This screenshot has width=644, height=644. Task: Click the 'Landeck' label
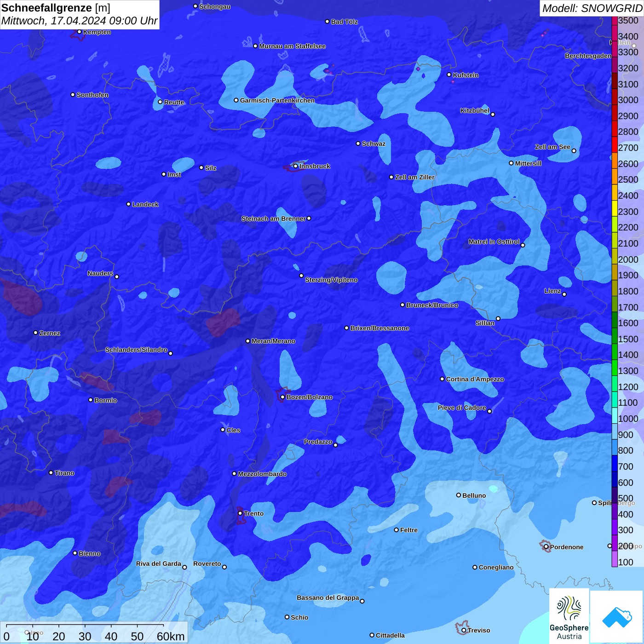(x=145, y=204)
